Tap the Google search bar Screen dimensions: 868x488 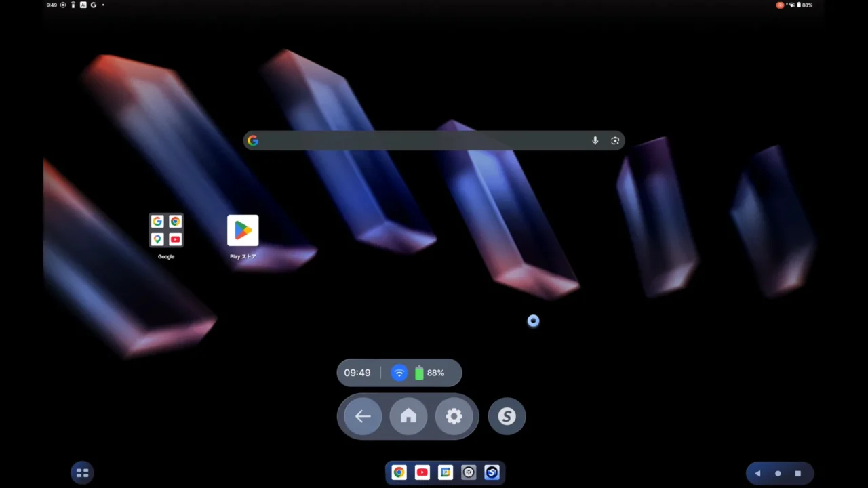pyautogui.click(x=434, y=140)
